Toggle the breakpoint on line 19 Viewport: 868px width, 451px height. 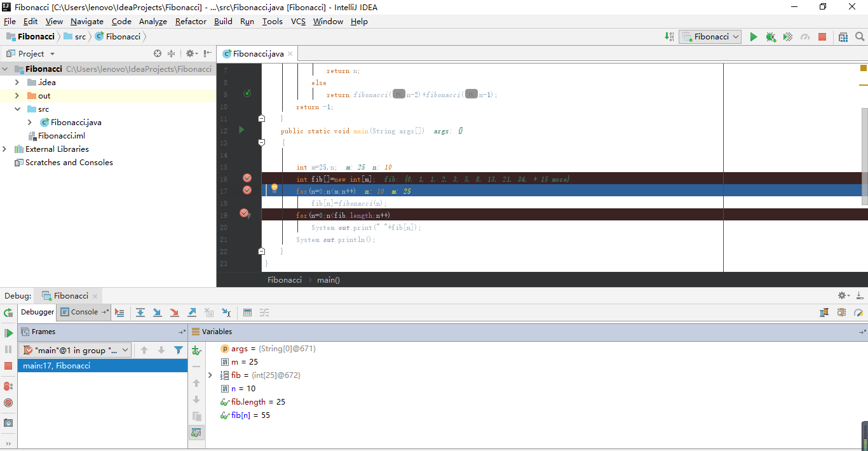point(245,213)
